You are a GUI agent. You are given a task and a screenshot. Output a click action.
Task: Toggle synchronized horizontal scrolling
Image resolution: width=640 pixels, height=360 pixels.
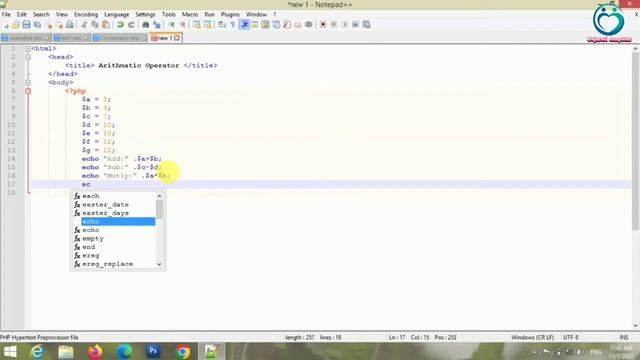[207, 24]
